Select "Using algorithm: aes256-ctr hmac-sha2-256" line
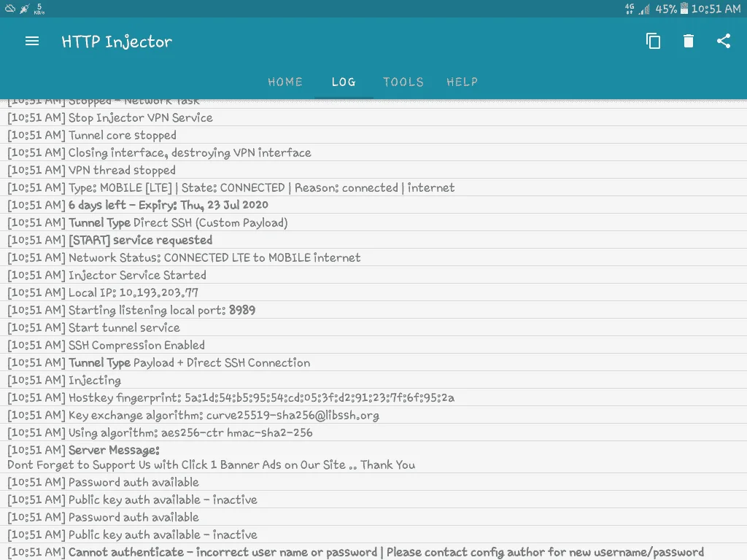The image size is (747, 560). 373,433
